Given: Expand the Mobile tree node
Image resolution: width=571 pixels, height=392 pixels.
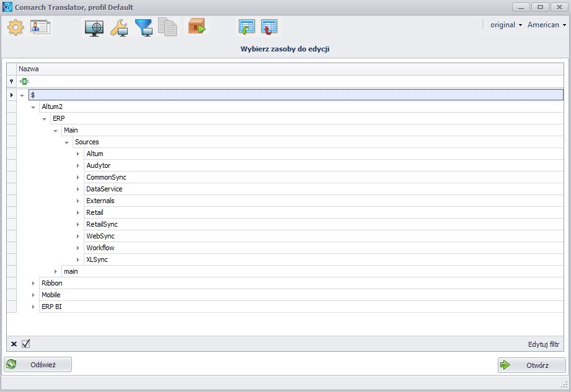Looking at the screenshot, I should coord(33,295).
